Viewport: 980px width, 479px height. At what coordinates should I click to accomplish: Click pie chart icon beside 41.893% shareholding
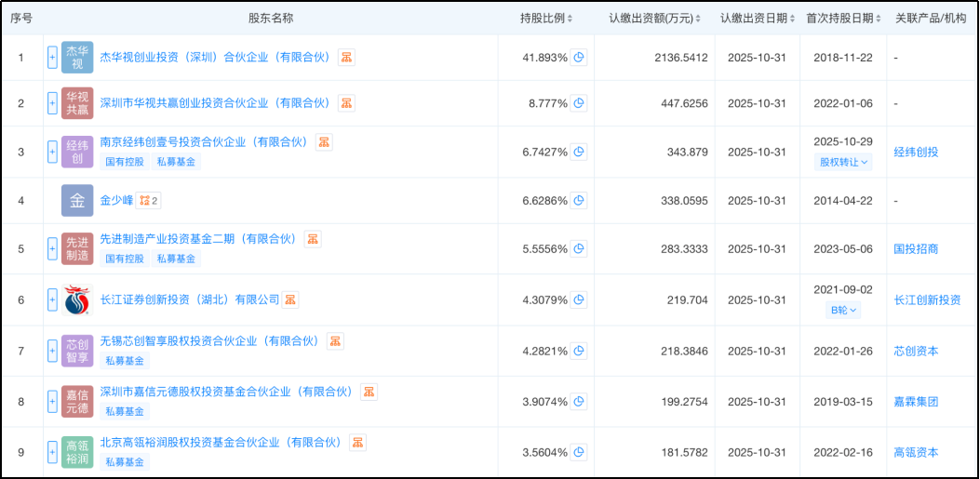pos(579,58)
